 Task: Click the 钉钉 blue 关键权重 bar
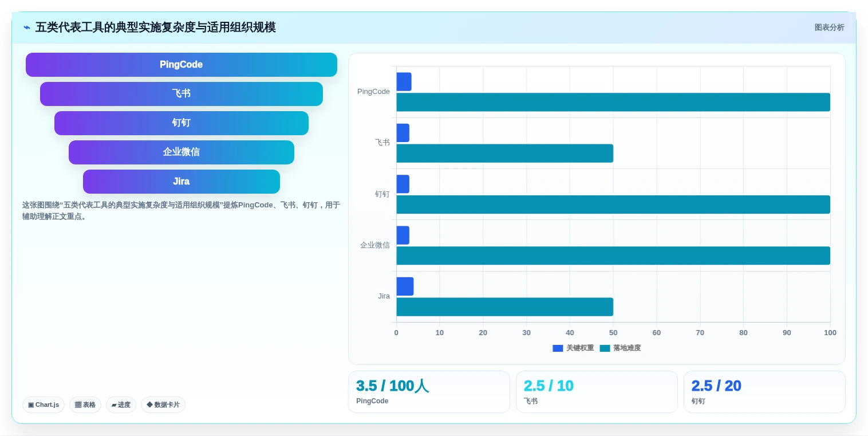click(403, 184)
